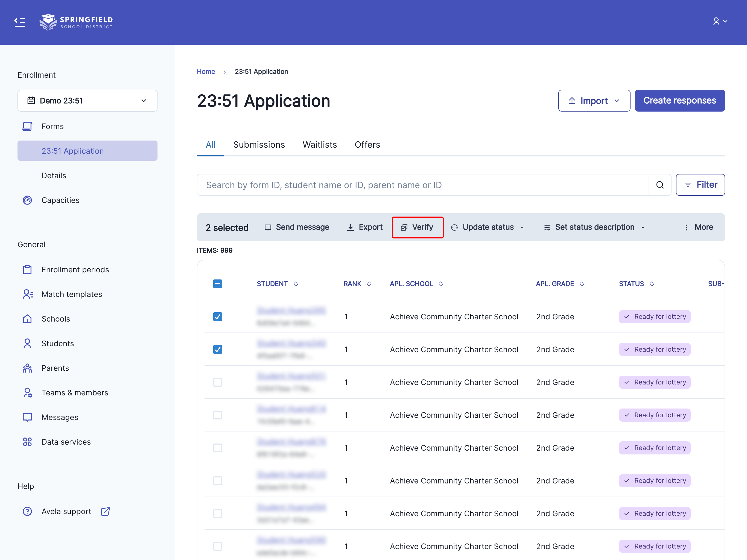Click the search magnifier icon
747x560 pixels.
(x=660, y=185)
